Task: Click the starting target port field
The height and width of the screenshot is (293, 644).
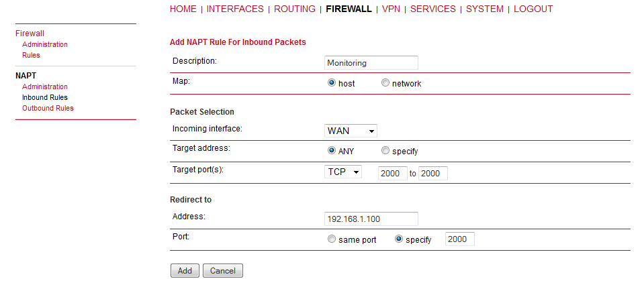Action: point(393,174)
